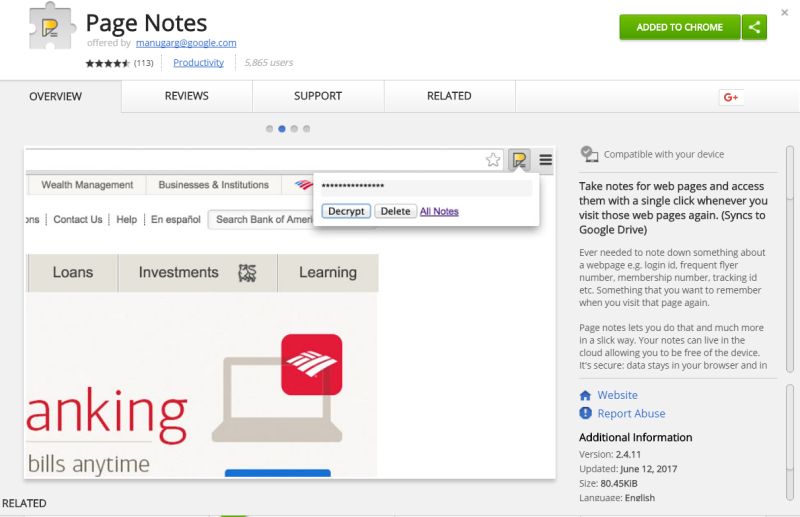Click the En español link
This screenshot has height=517, width=800.
point(176,219)
